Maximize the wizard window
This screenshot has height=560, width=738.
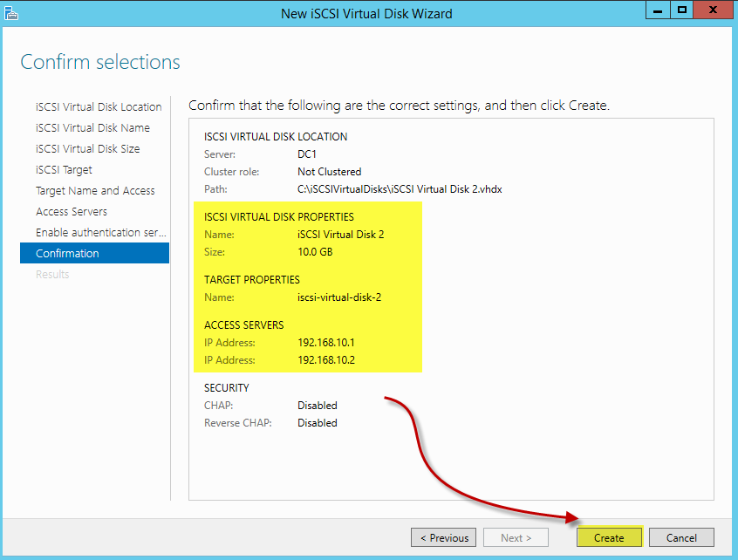coord(681,10)
